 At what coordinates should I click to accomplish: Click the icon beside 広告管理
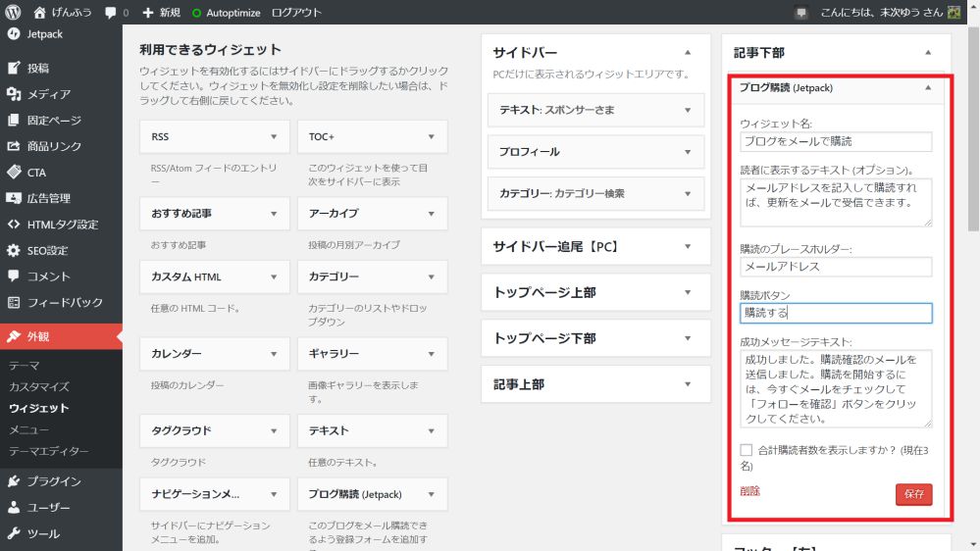click(x=13, y=198)
